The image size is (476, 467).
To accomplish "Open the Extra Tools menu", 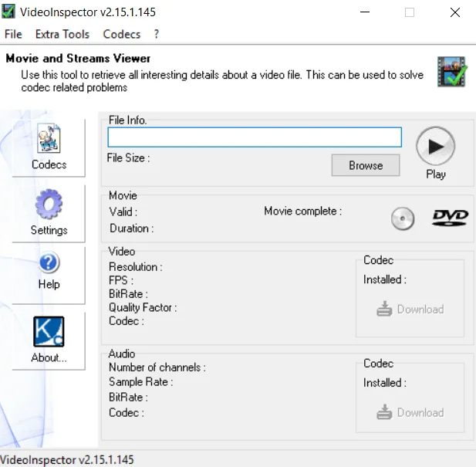I will pyautogui.click(x=62, y=34).
